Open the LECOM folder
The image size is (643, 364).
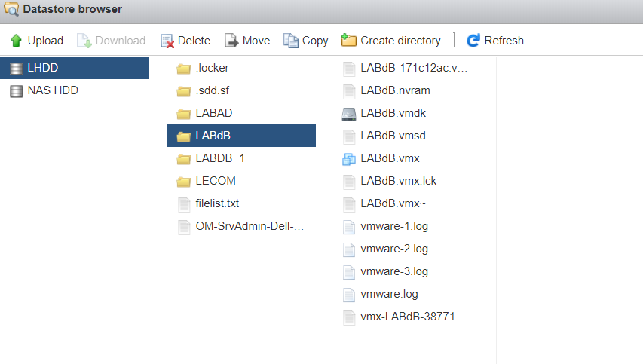[x=241, y=181]
